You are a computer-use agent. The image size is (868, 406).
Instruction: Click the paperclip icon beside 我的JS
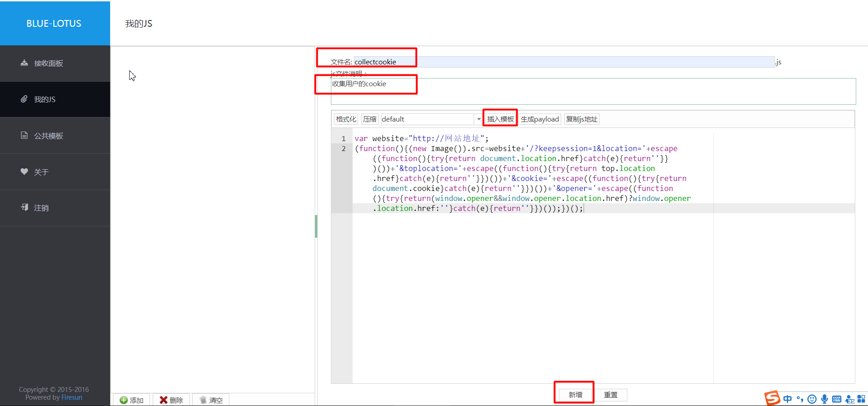24,99
